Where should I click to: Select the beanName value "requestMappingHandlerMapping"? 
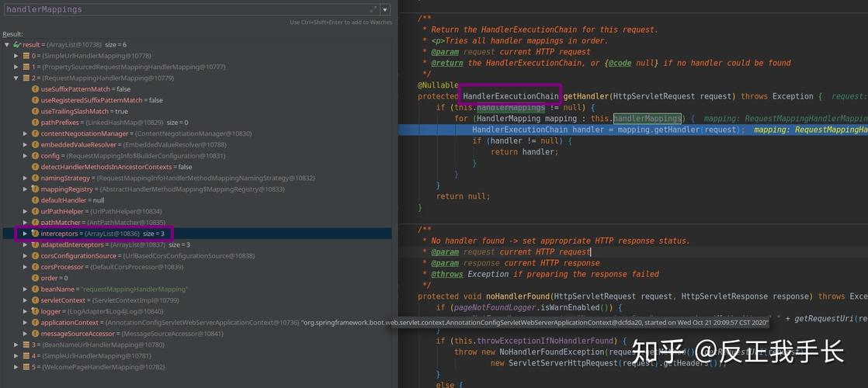click(x=134, y=289)
